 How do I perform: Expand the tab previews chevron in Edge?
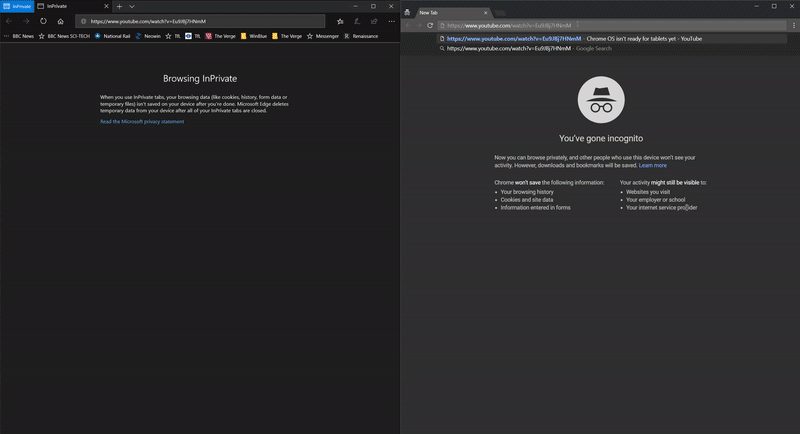coord(132,7)
